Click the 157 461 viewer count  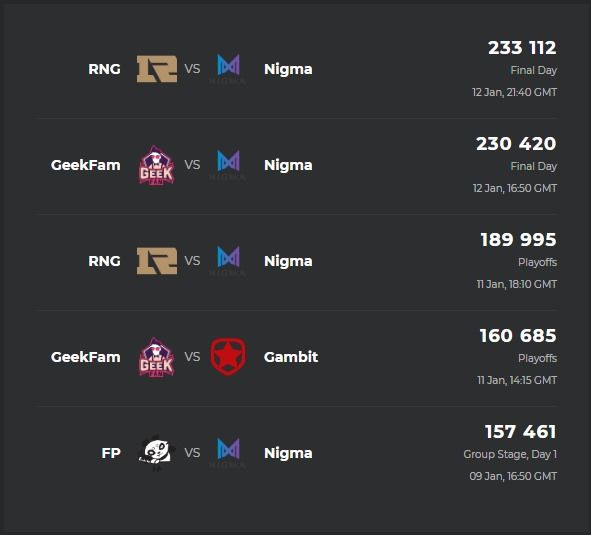pyautogui.click(x=521, y=432)
